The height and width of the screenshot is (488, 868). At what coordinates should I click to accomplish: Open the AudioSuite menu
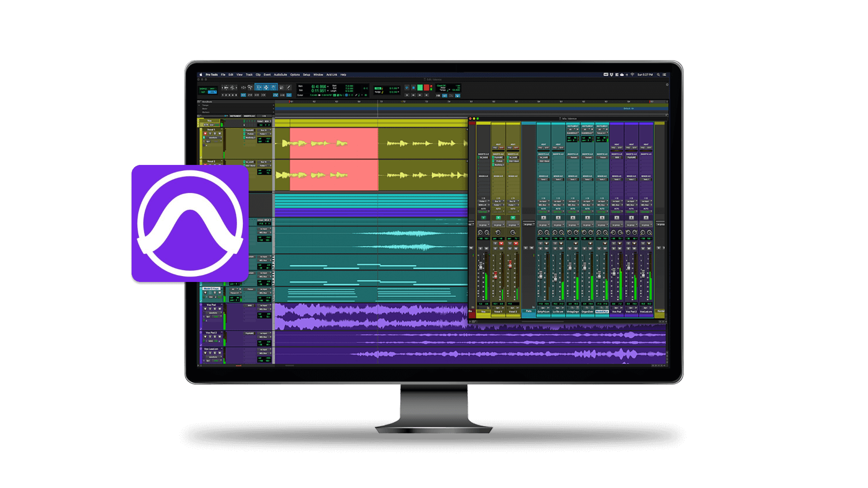[280, 75]
